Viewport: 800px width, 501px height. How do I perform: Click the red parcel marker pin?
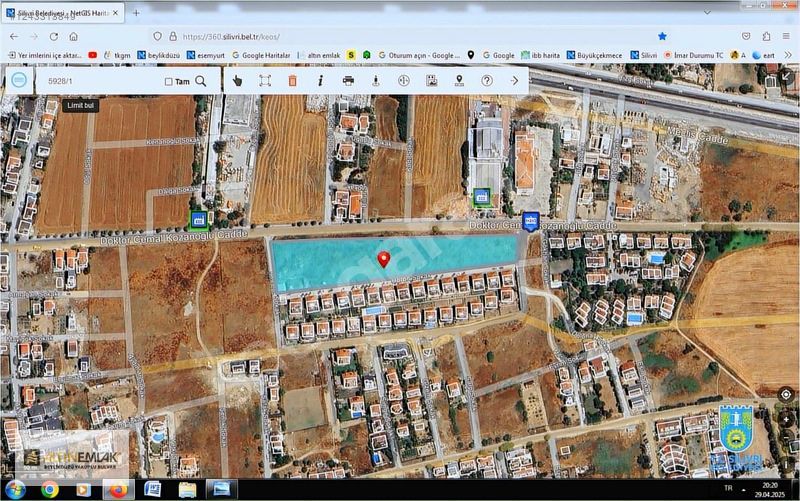(383, 259)
